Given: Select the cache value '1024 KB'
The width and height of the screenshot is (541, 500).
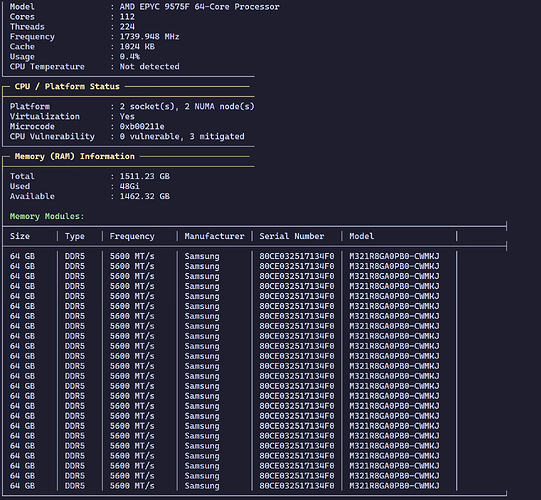Looking at the screenshot, I should click(137, 47).
